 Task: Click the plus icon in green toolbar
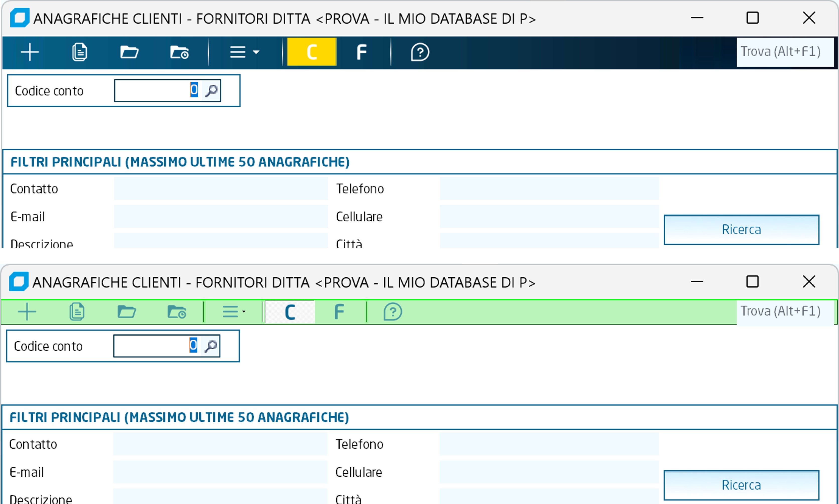pyautogui.click(x=27, y=312)
